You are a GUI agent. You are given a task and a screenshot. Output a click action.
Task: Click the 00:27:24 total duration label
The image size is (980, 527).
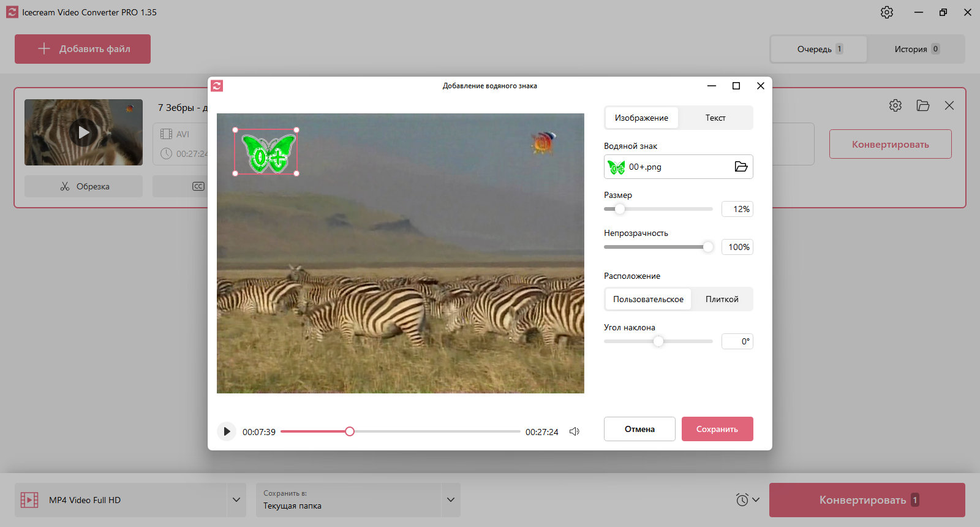(542, 432)
